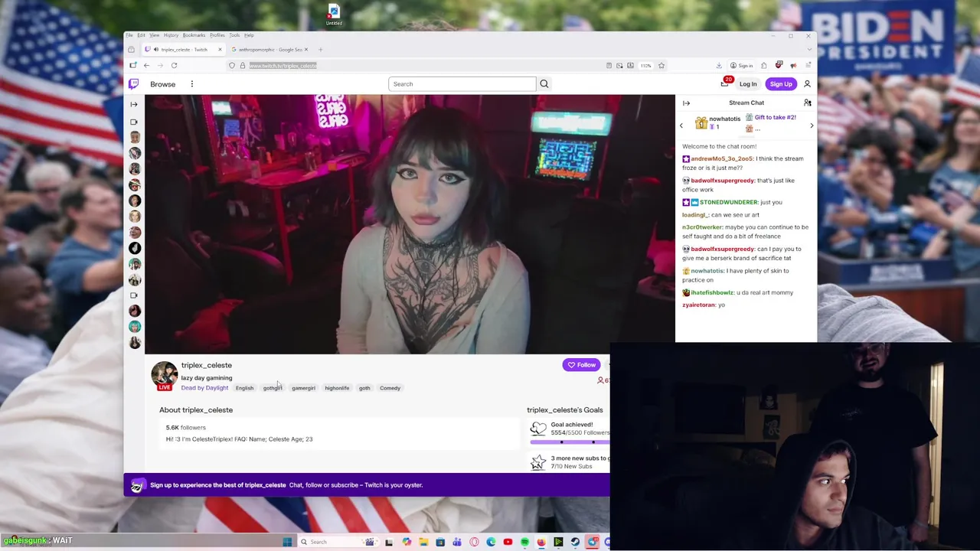Open the Opera browser taskbar icon
Viewport: 980px width, 551px height.
coord(474,542)
